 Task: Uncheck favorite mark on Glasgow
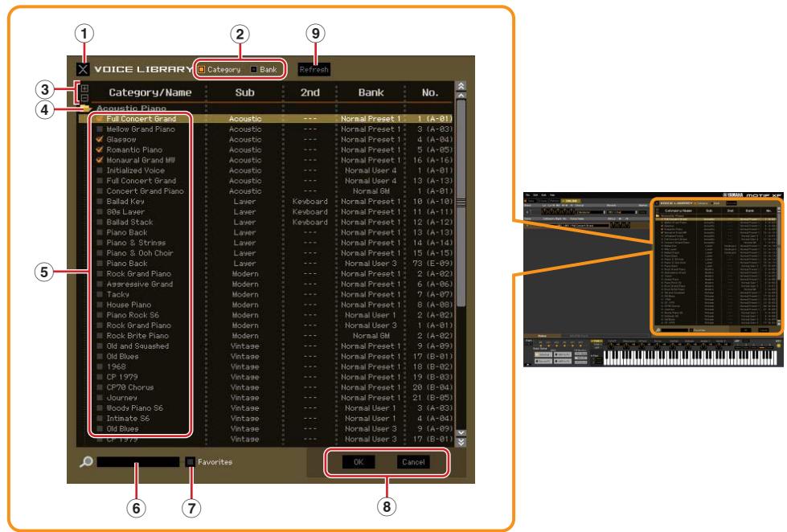100,139
